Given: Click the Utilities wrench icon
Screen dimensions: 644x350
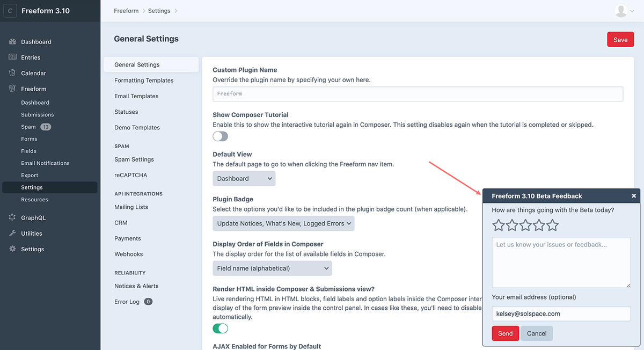Looking at the screenshot, I should point(12,234).
